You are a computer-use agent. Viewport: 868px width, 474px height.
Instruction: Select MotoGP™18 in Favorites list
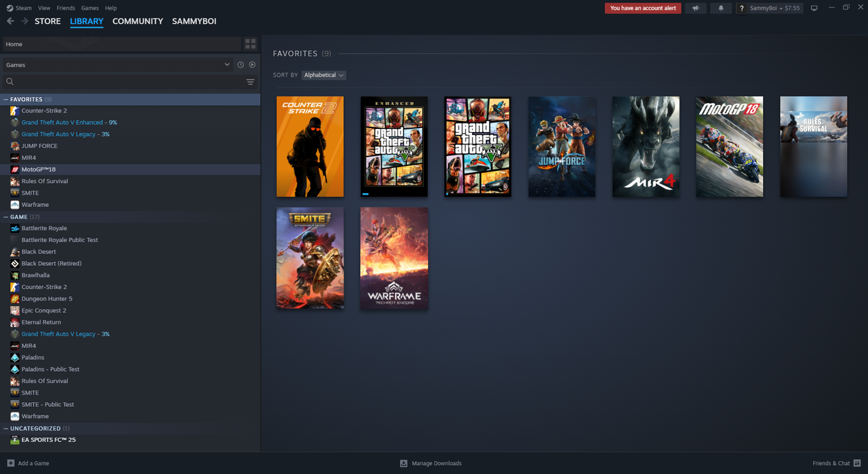pyautogui.click(x=130, y=170)
